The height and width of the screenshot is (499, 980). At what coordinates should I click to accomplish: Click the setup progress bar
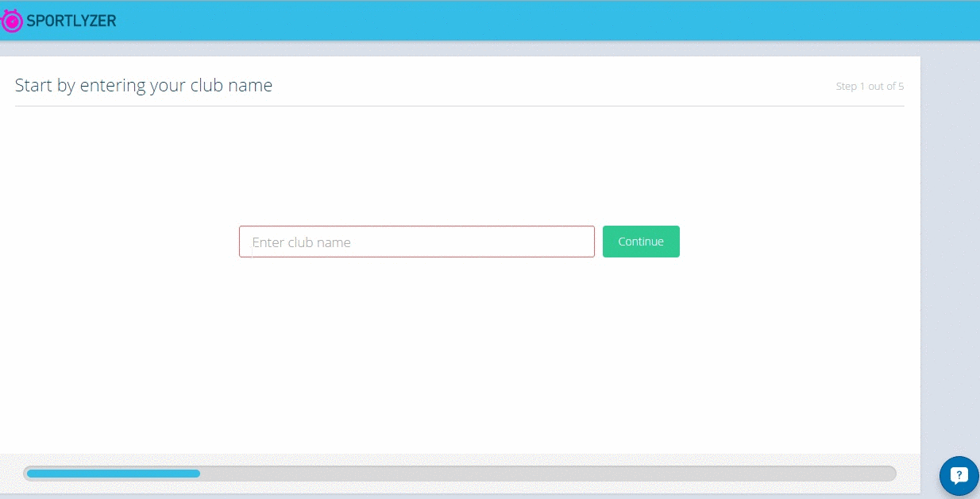[460, 474]
